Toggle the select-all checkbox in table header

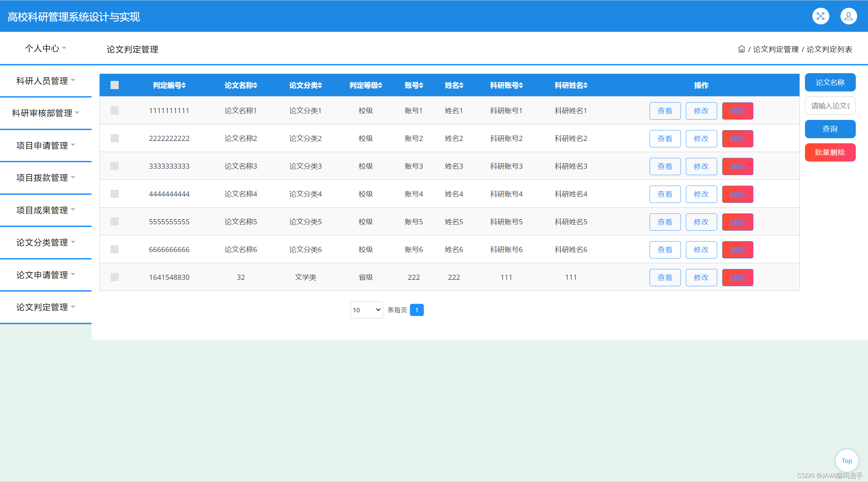115,85
